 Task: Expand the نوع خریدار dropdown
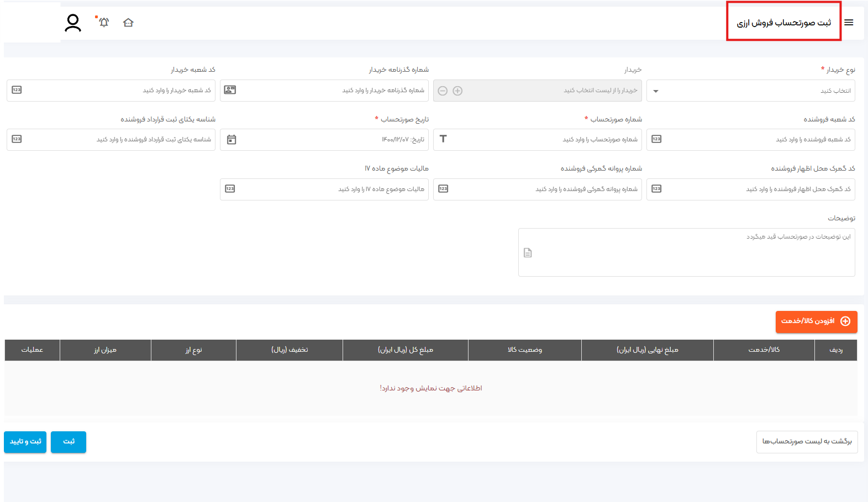[x=751, y=91]
